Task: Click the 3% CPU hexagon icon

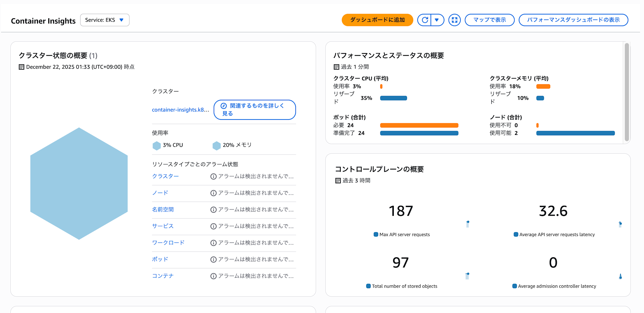Action: point(156,146)
